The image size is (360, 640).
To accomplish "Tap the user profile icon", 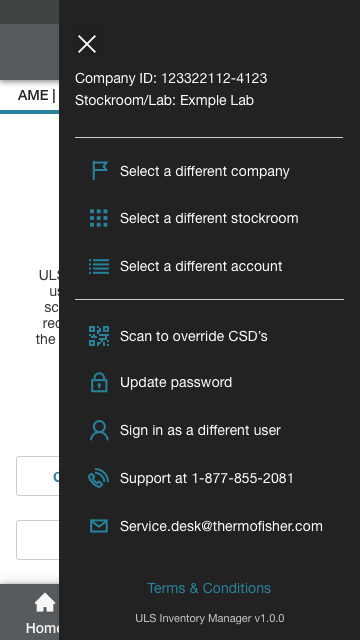I will coord(99,431).
